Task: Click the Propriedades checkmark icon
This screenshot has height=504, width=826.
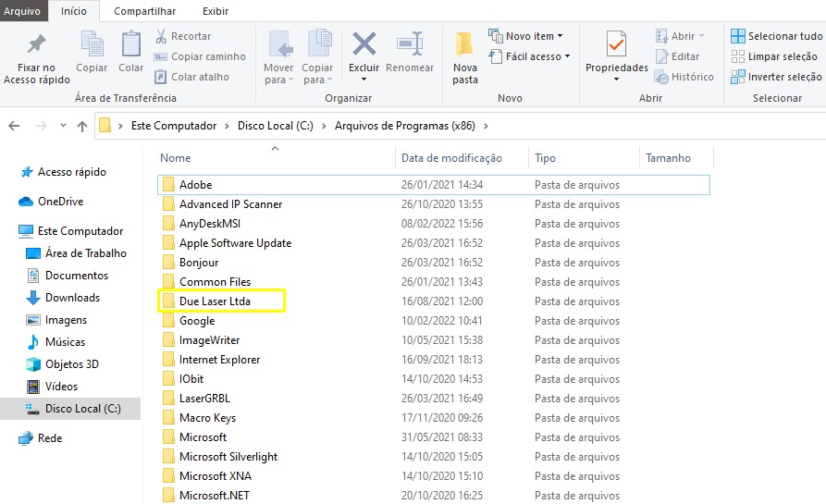Action: [616, 44]
